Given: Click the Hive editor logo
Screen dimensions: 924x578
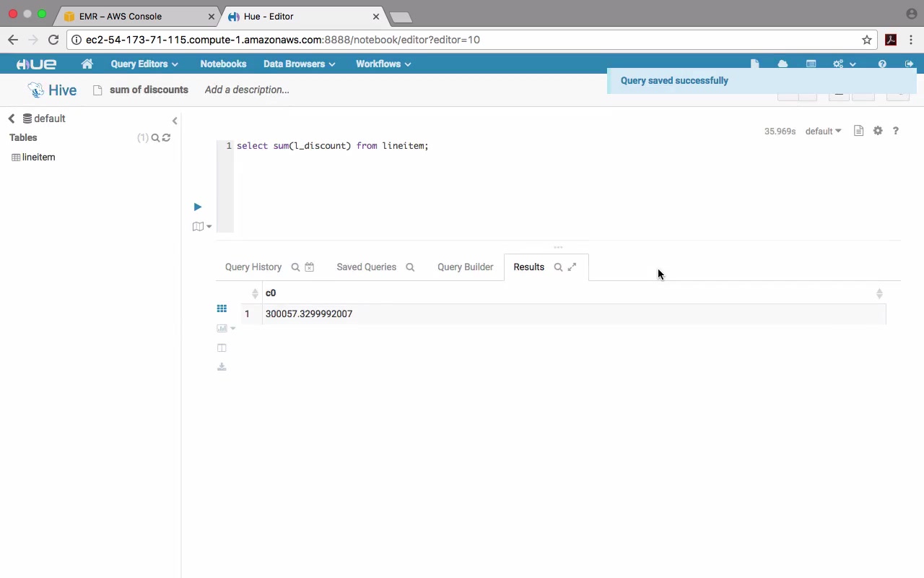Looking at the screenshot, I should 52,90.
